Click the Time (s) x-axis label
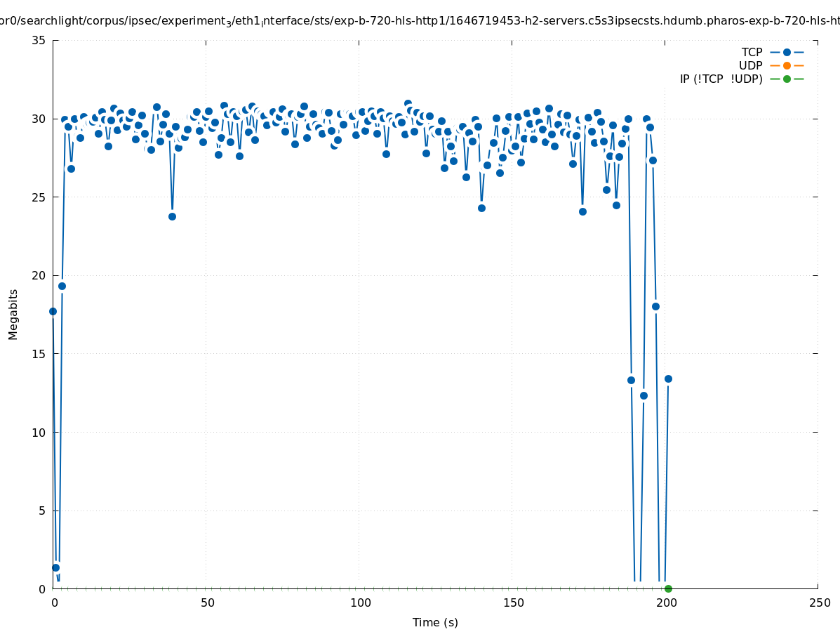Viewport: 840px width, 632px height. [435, 622]
